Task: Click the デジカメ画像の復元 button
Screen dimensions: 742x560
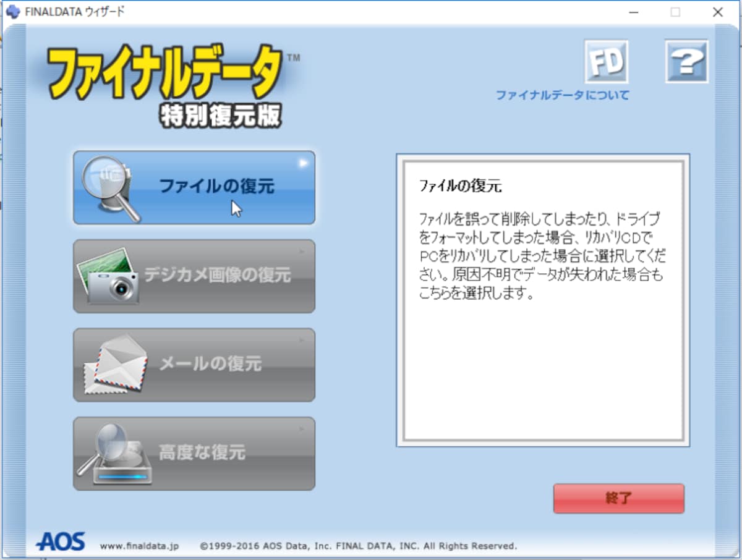Action: point(194,276)
